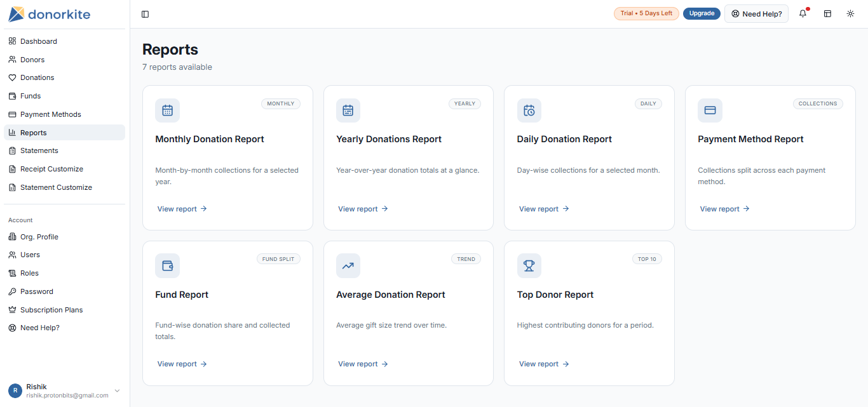Click the Monthly Donation Report calendar icon
The width and height of the screenshot is (868, 407).
[x=167, y=110]
